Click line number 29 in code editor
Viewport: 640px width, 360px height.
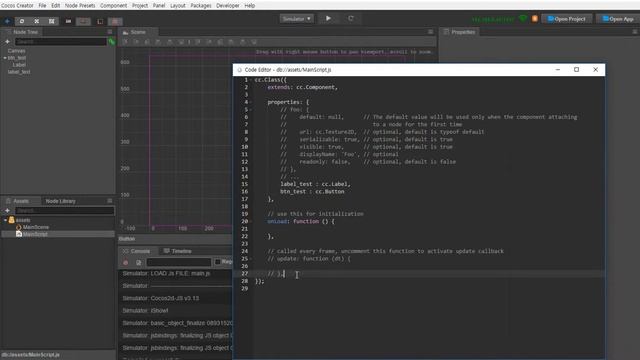click(244, 288)
